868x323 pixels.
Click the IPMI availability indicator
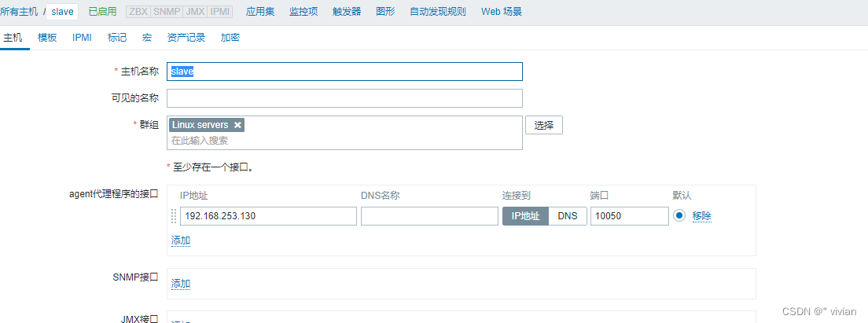[220, 12]
